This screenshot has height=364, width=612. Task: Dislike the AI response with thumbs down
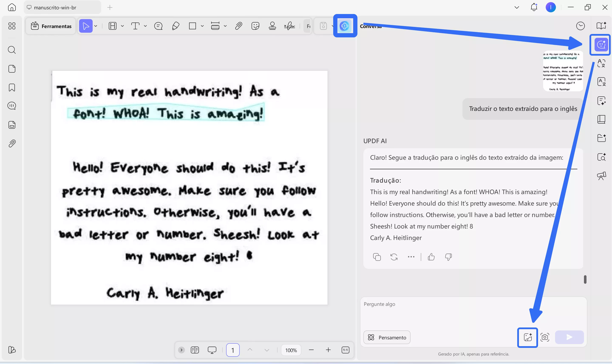[448, 257]
